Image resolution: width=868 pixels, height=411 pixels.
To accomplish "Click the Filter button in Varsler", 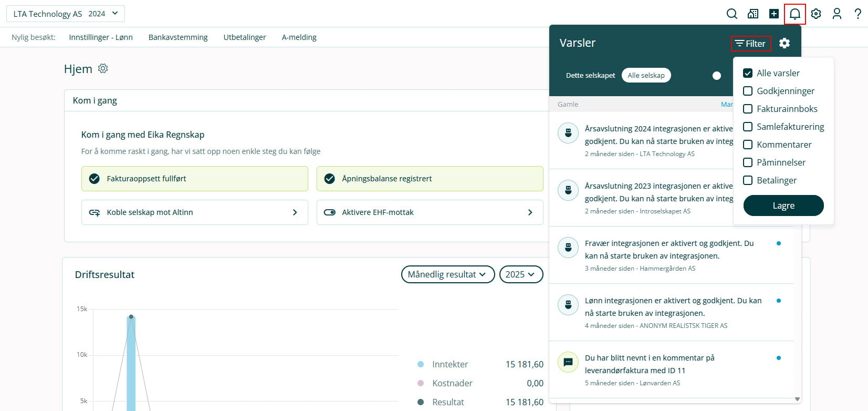I will 751,43.
